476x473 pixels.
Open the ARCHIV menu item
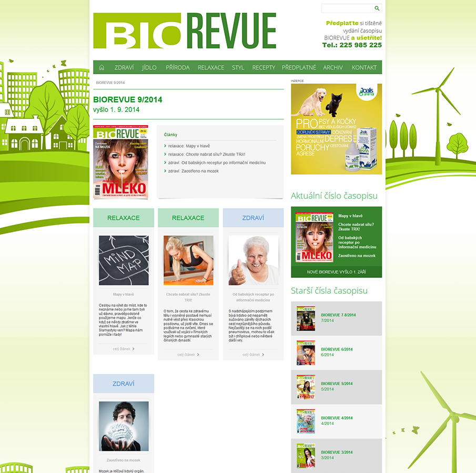(333, 67)
